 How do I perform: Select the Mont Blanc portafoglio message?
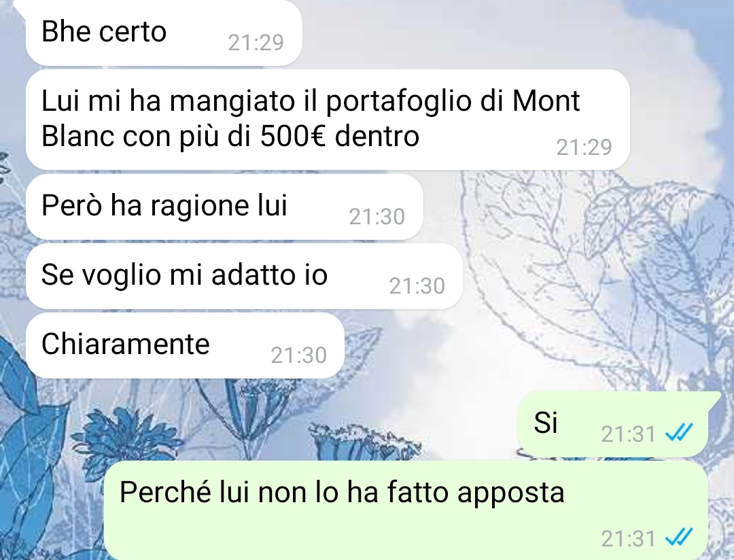[x=328, y=120]
